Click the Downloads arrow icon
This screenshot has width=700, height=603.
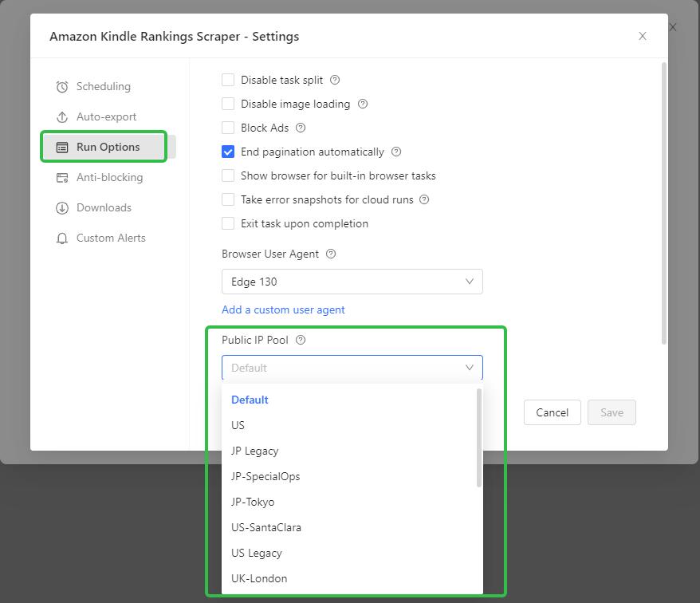coord(62,208)
